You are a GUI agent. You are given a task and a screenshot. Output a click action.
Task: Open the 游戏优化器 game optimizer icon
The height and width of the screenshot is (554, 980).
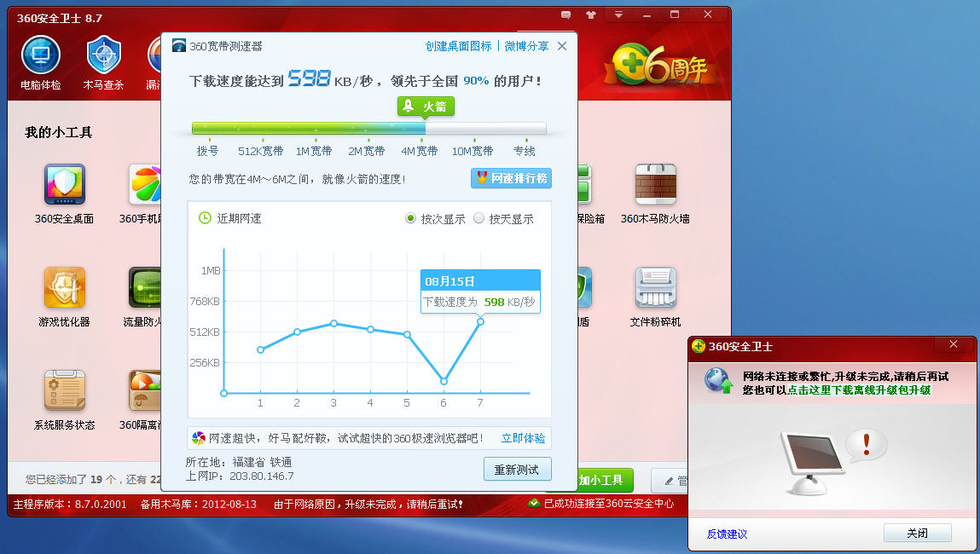click(x=64, y=287)
